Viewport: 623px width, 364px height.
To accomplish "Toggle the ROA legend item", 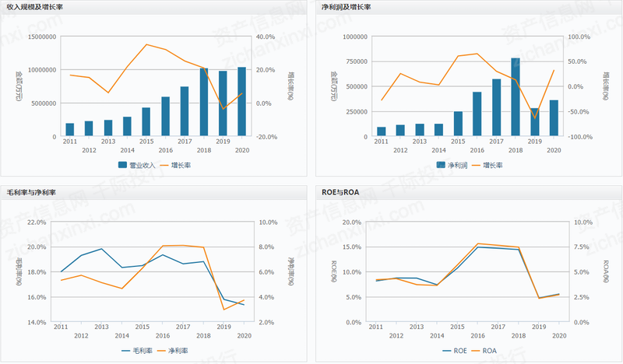I will pos(484,351).
